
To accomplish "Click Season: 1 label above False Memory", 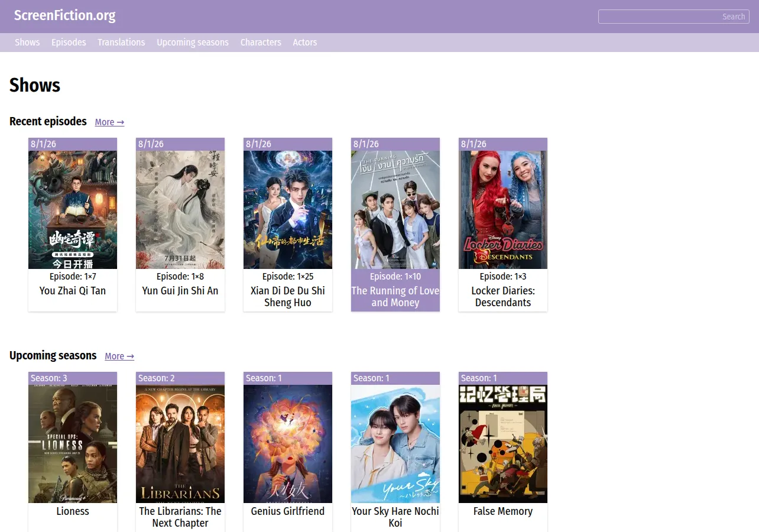I will (x=479, y=378).
